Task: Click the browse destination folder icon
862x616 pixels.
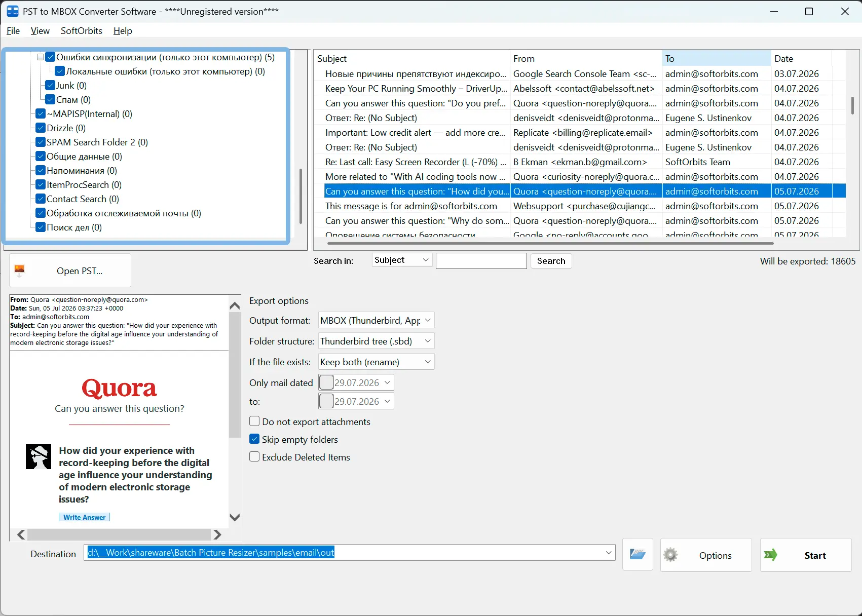Action: coord(638,555)
